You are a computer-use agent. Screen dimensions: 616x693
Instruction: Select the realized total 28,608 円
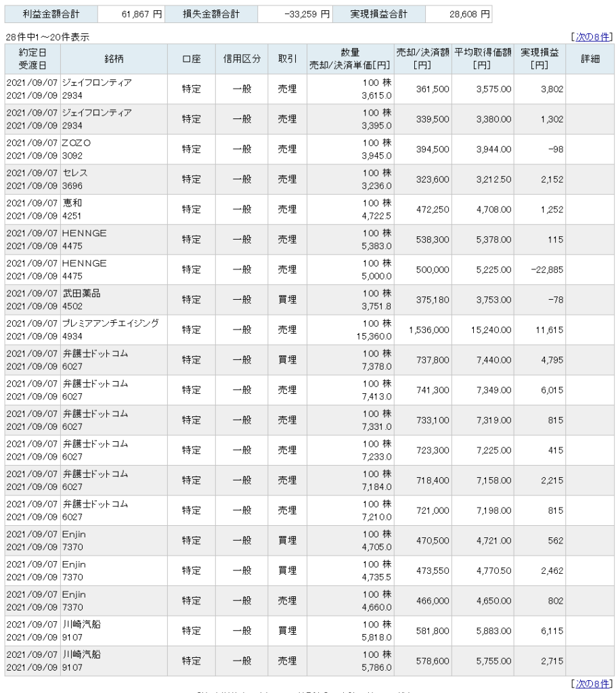(470, 14)
